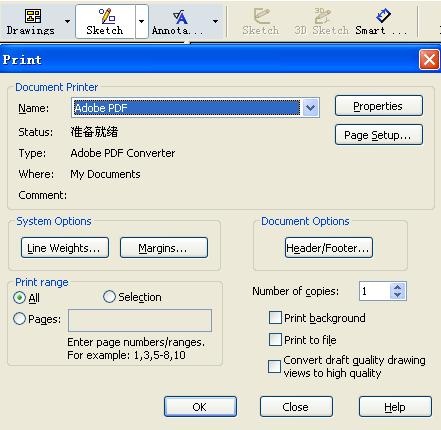Open printer Properties button
The height and width of the screenshot is (430, 441).
(x=379, y=106)
